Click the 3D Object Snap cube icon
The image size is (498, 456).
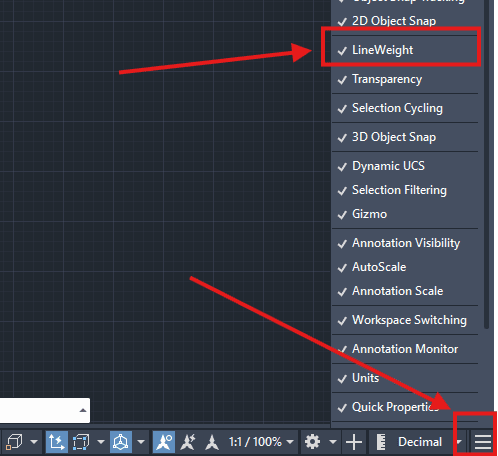tap(14, 442)
